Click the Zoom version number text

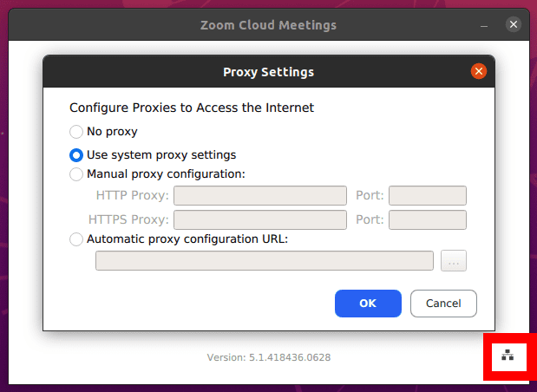[268, 357]
